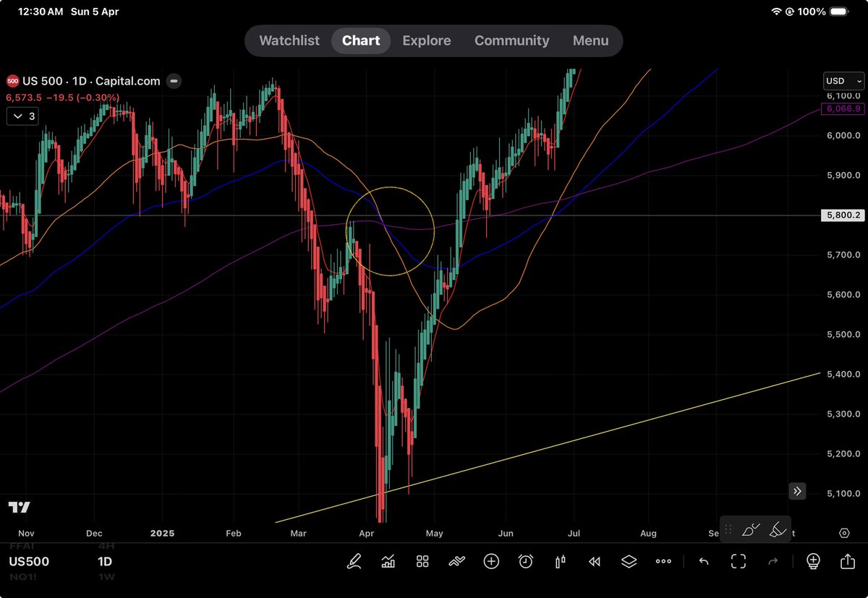Select the Chart tab
Viewport: 868px width, 598px height.
coord(361,40)
